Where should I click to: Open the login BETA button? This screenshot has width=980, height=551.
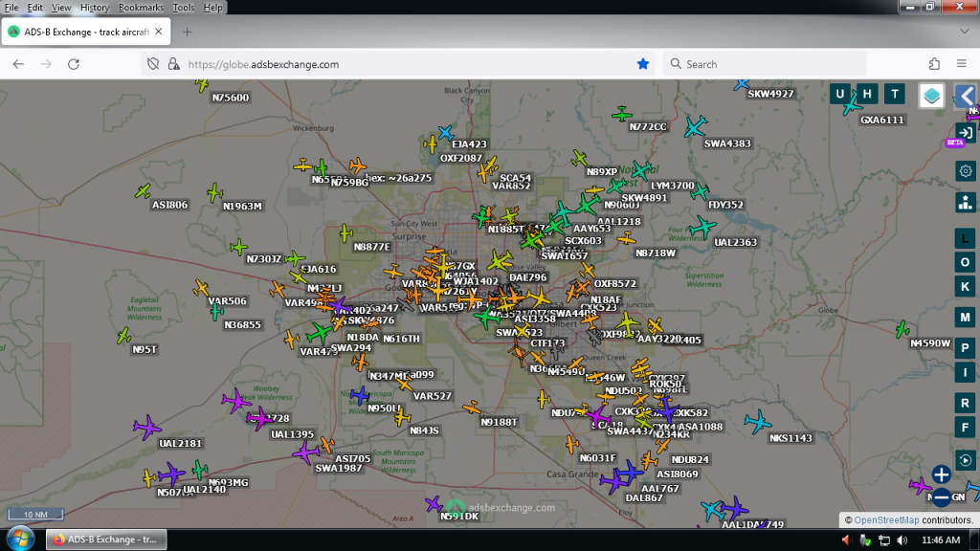[965, 133]
